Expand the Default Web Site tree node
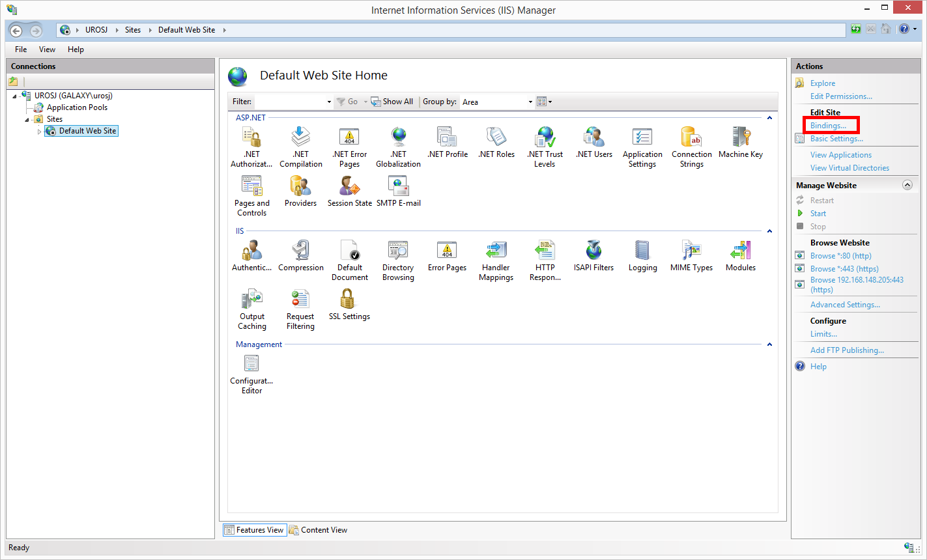Screen dimensions: 927x560 click(38, 130)
